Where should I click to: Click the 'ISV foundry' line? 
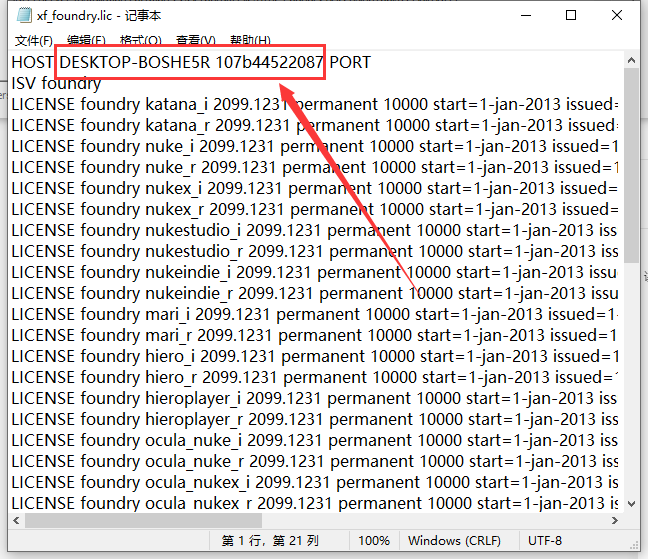(x=56, y=83)
